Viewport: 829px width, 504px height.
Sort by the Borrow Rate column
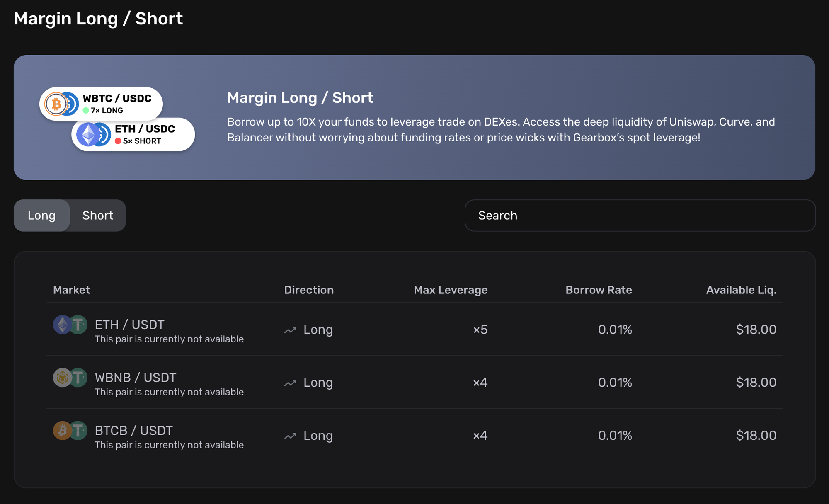[599, 290]
